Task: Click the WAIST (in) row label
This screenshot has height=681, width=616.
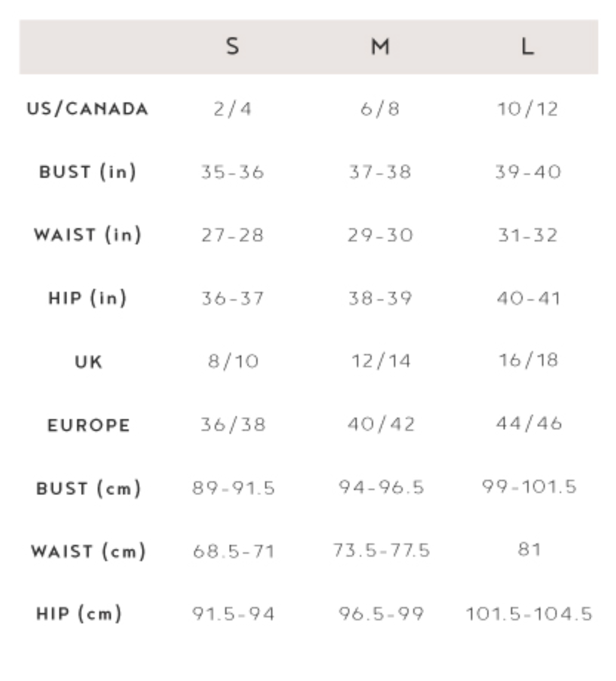Action: pyautogui.click(x=88, y=235)
